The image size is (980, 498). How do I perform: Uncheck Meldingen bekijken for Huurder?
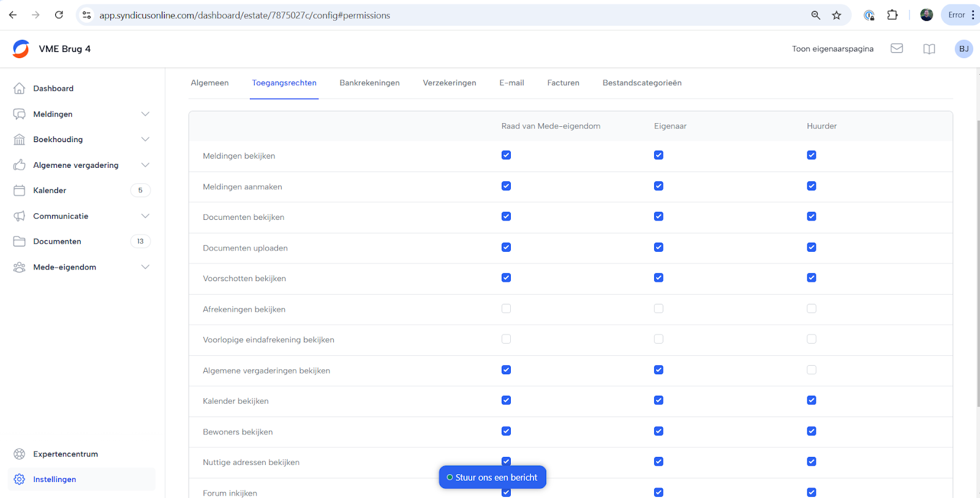pyautogui.click(x=812, y=155)
